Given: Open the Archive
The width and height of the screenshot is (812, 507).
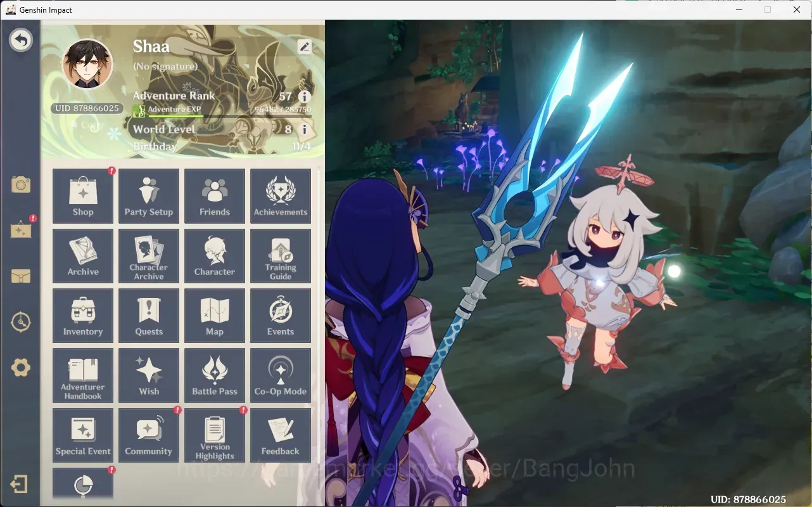Looking at the screenshot, I should coord(83,255).
